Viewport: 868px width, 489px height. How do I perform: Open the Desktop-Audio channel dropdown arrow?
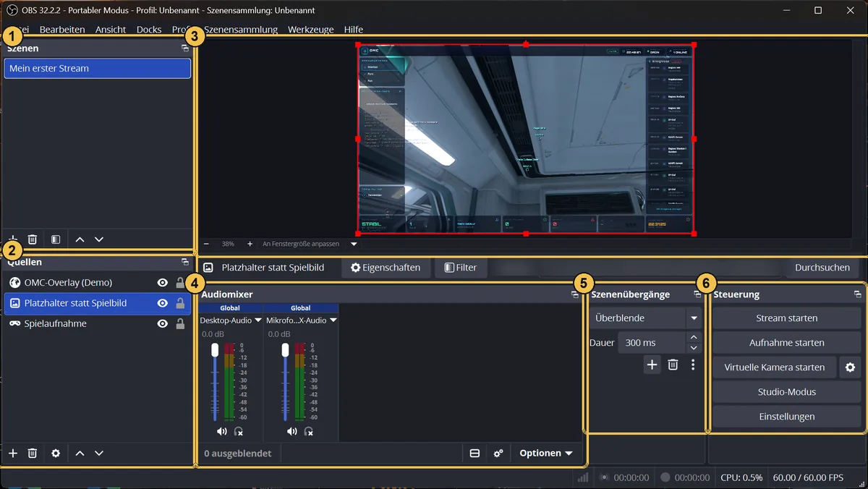[258, 320]
